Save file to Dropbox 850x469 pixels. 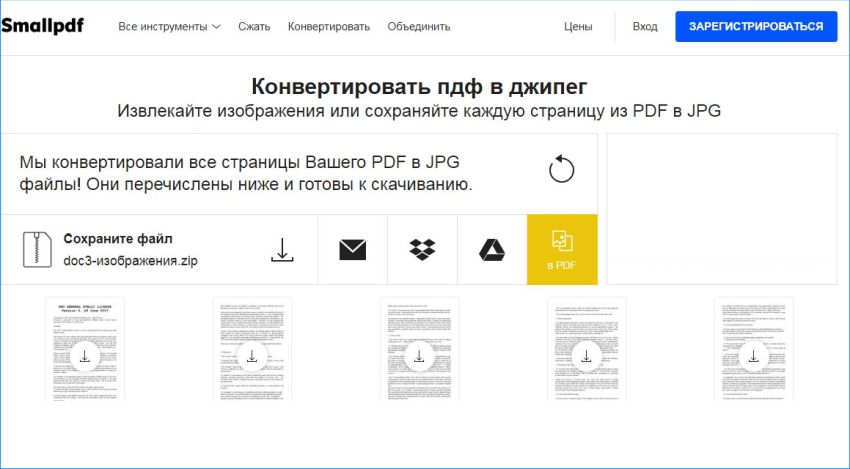point(422,250)
